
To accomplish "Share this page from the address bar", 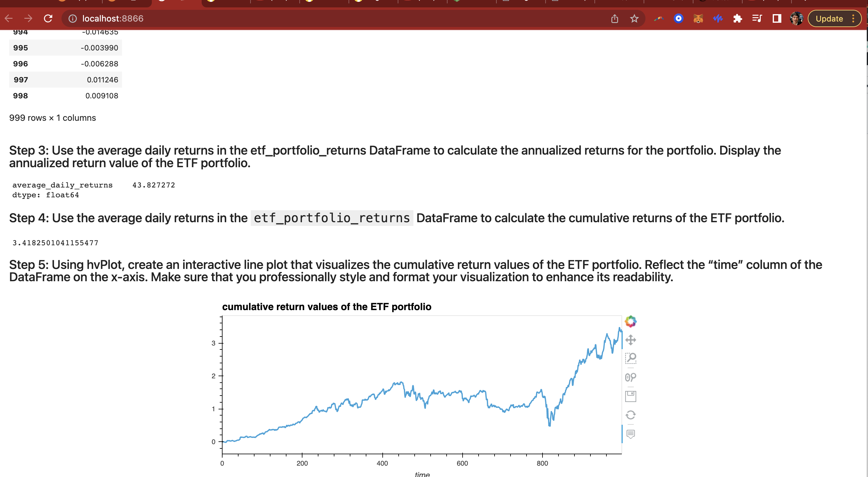I will (615, 18).
